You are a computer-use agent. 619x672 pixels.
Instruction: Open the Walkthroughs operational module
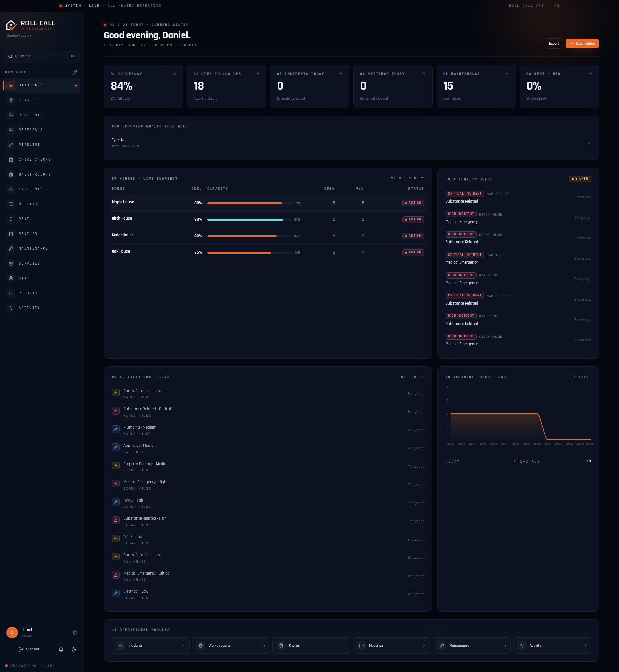(x=231, y=646)
